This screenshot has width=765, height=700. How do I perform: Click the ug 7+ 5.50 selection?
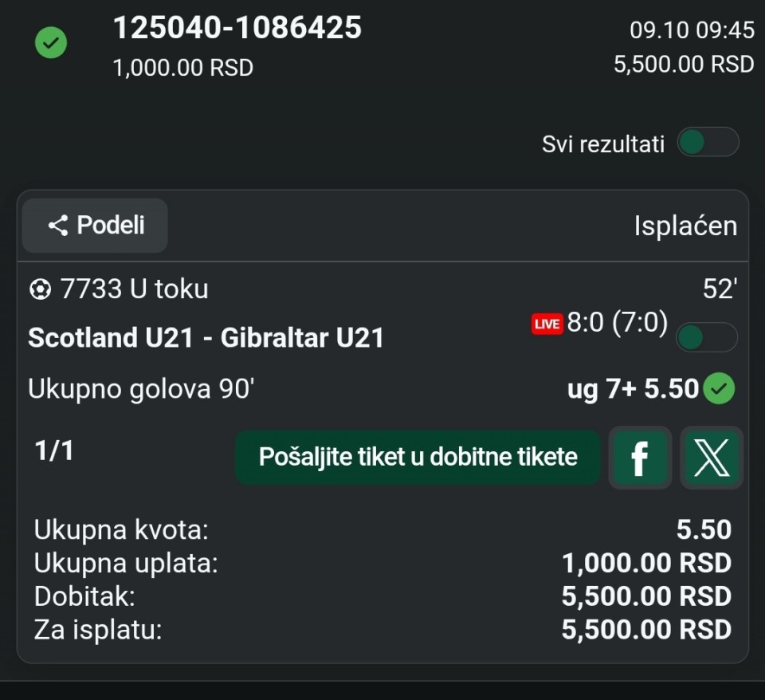(x=633, y=389)
